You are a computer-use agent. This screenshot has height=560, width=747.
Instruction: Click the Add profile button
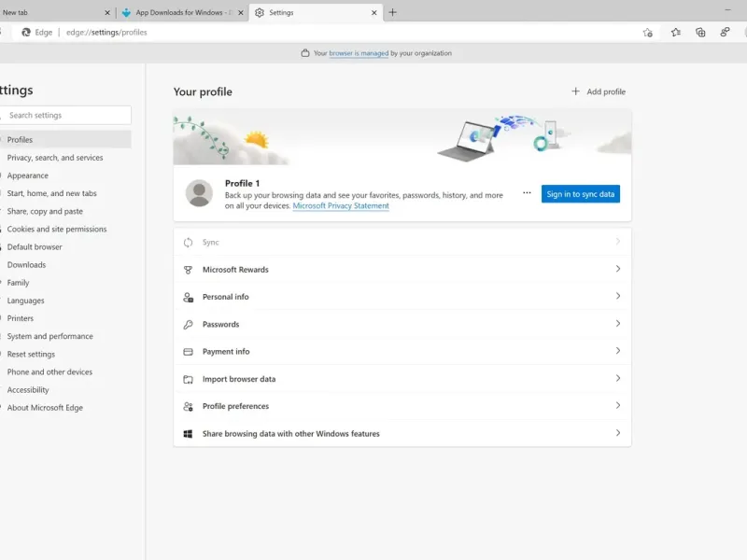pos(599,91)
